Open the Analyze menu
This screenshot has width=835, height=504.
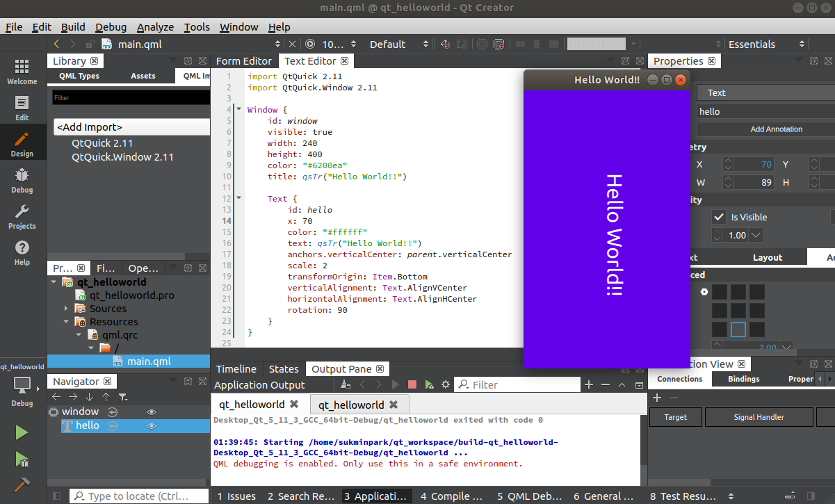pyautogui.click(x=155, y=27)
